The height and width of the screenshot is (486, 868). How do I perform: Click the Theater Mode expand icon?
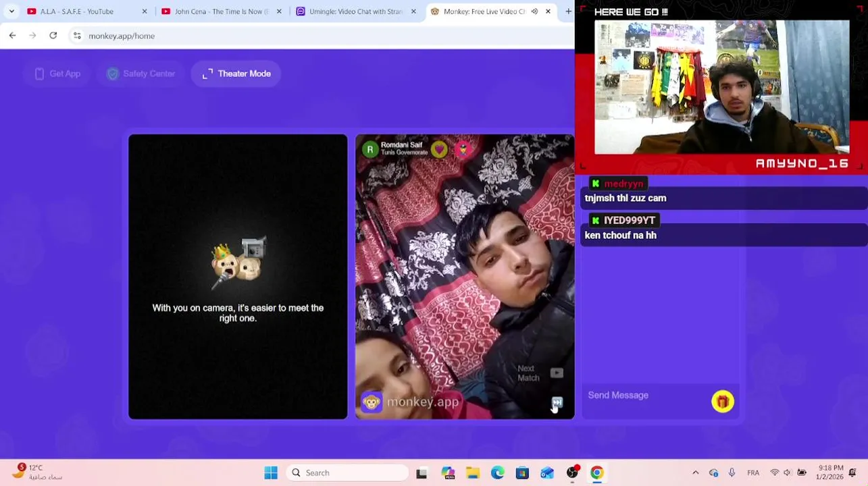207,74
